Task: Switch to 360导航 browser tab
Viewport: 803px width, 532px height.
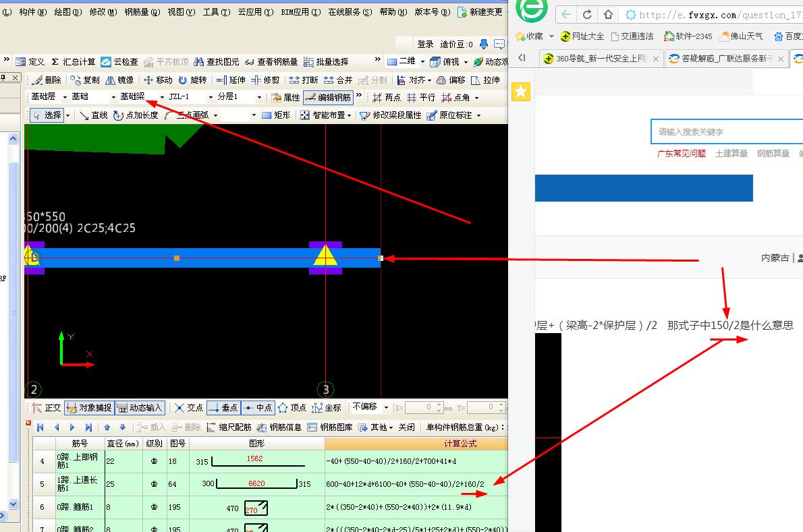Action: click(x=601, y=59)
